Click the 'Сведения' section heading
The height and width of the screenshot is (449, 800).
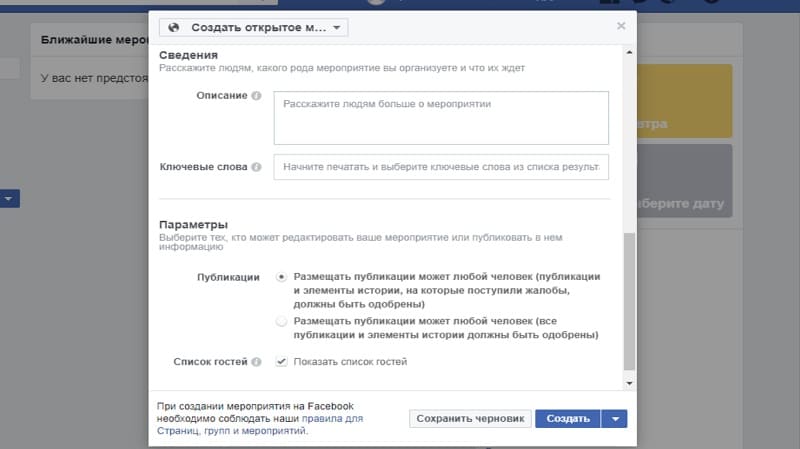click(188, 55)
